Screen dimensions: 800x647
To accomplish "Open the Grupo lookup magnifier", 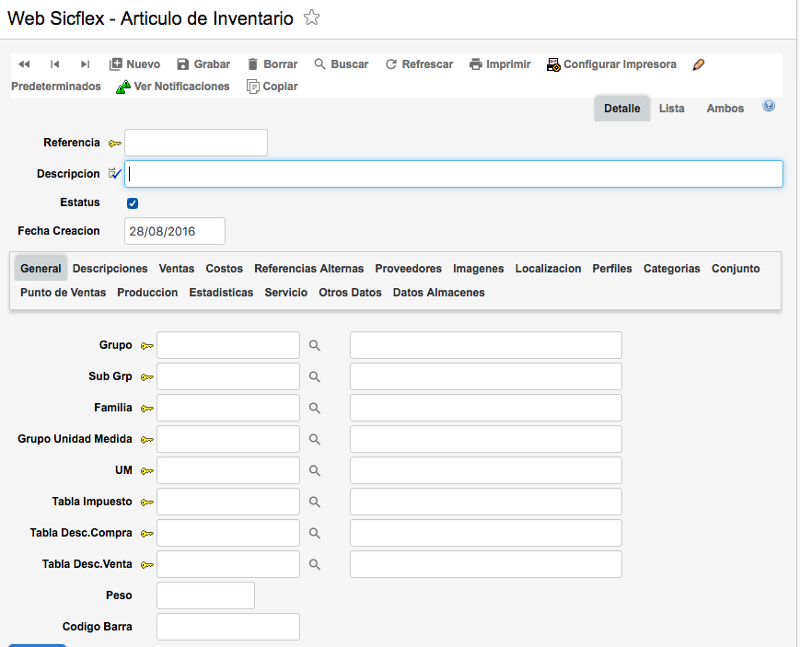I will pyautogui.click(x=314, y=345).
